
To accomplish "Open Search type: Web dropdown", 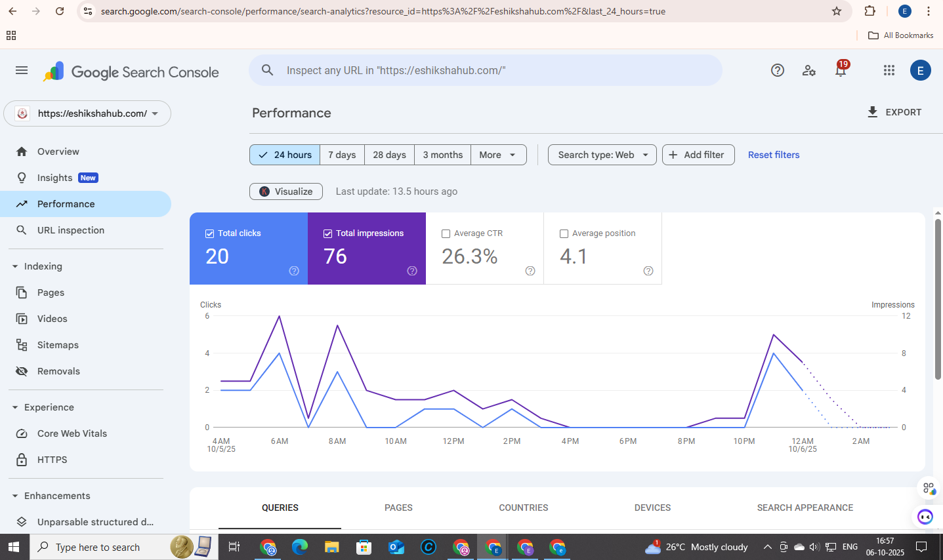I will click(x=602, y=155).
